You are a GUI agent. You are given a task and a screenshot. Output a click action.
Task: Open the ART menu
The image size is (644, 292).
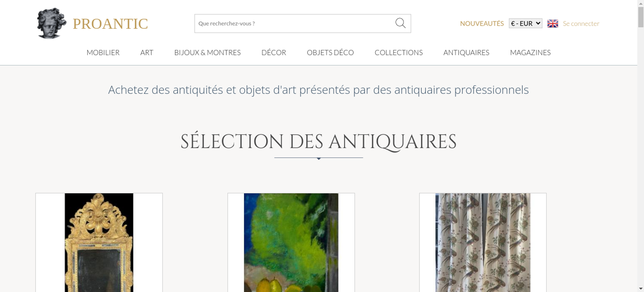[147, 52]
